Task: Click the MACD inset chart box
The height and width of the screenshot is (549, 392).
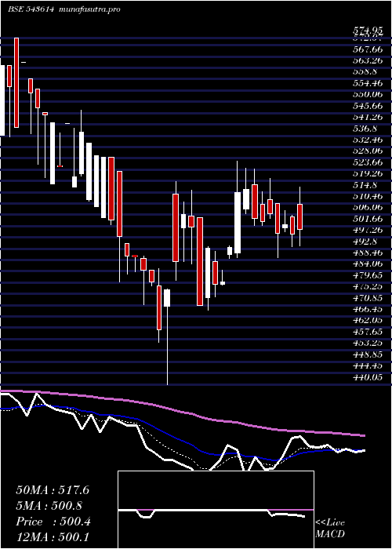Action: pyautogui.click(x=216, y=510)
